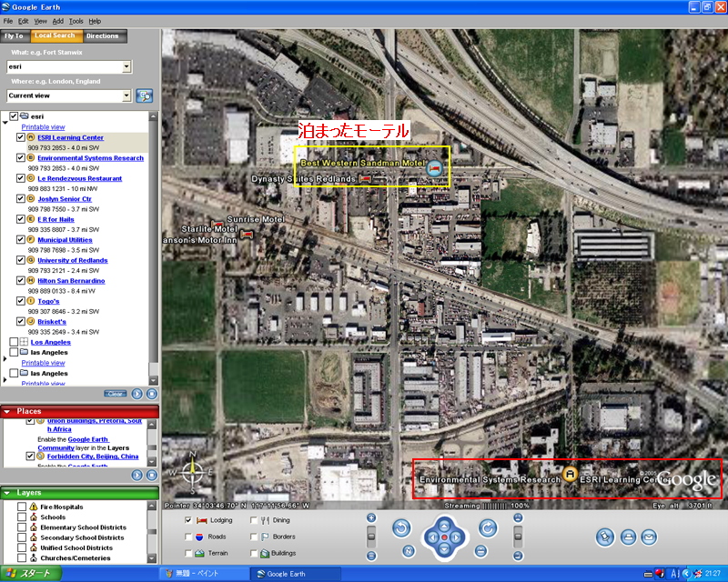728x582 pixels.
Task: Click the zoom in plus button
Action: click(x=371, y=518)
